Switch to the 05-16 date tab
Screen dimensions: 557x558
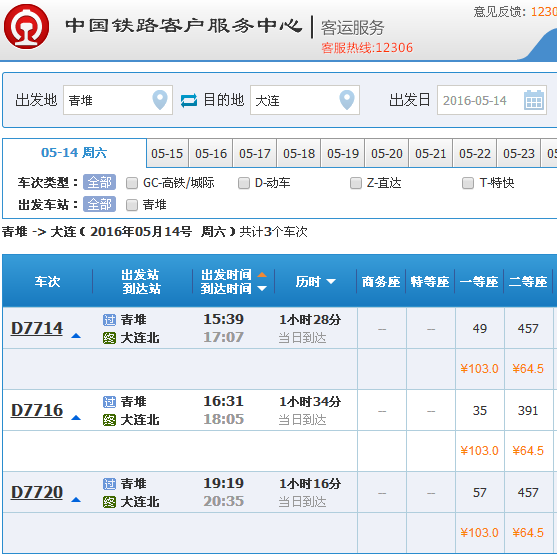[x=211, y=154]
